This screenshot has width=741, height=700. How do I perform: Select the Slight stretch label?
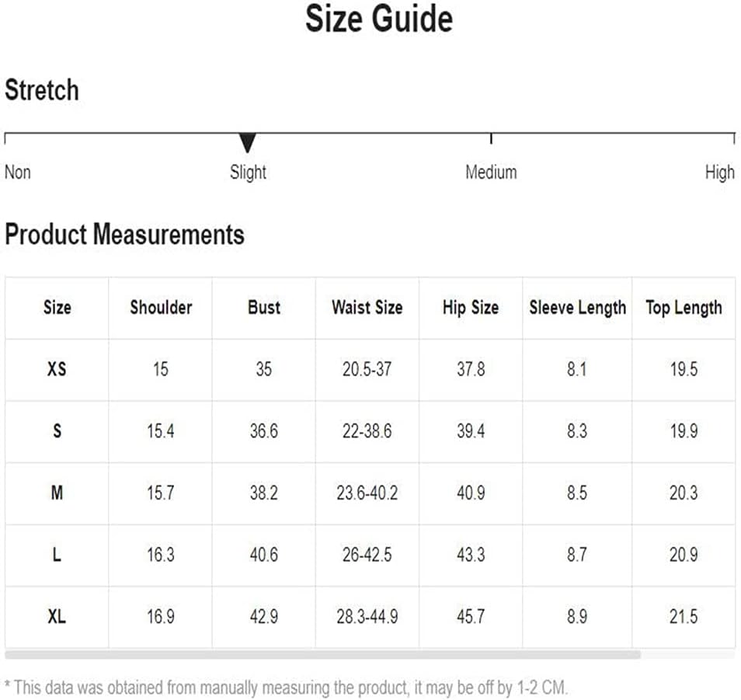[x=248, y=172]
